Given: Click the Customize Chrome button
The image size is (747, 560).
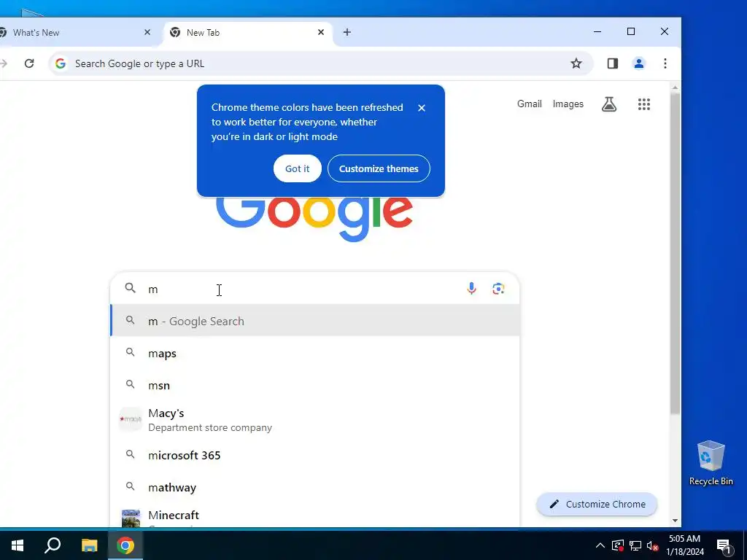Looking at the screenshot, I should pos(597,505).
